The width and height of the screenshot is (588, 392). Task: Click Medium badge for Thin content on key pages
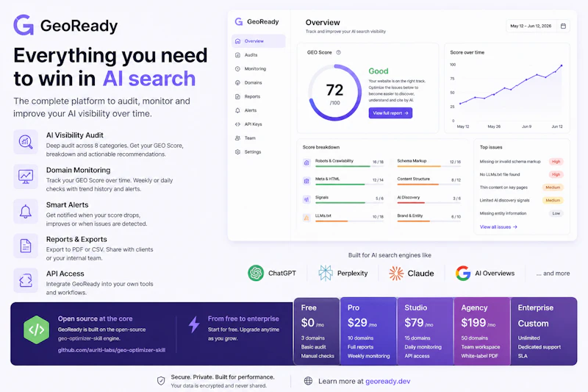(x=553, y=188)
